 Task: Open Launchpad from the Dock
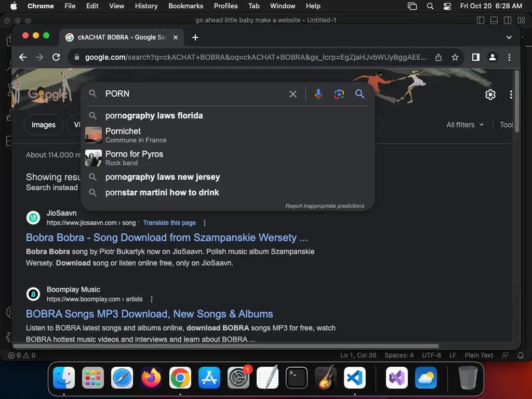pos(93,378)
